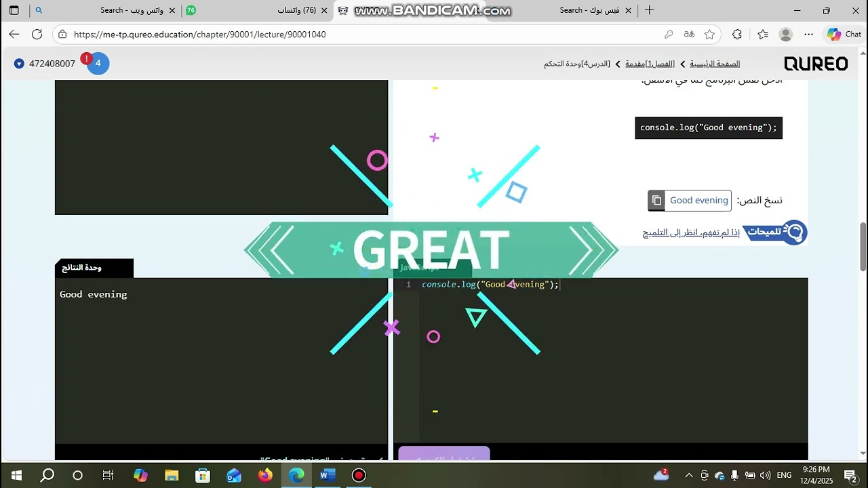Open Microsoft Edge on the taskbar
Screen dimensions: 868x488
pyautogui.click(x=296, y=475)
